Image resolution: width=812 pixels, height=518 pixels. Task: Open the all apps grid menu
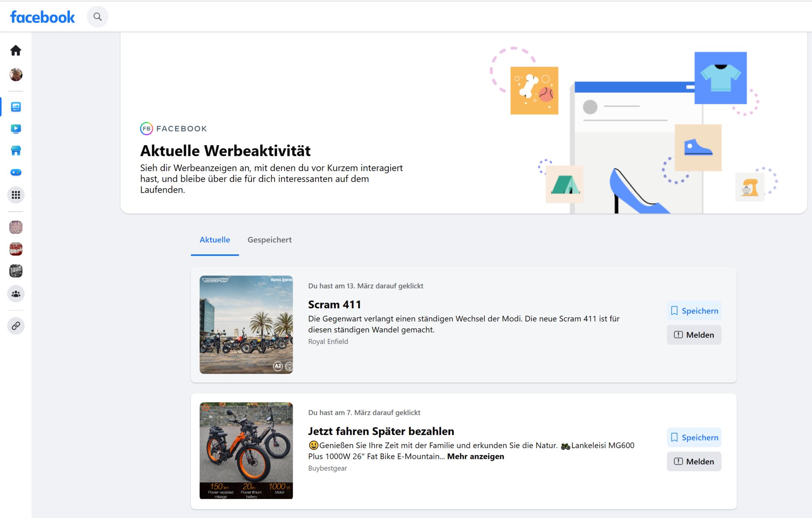point(16,195)
